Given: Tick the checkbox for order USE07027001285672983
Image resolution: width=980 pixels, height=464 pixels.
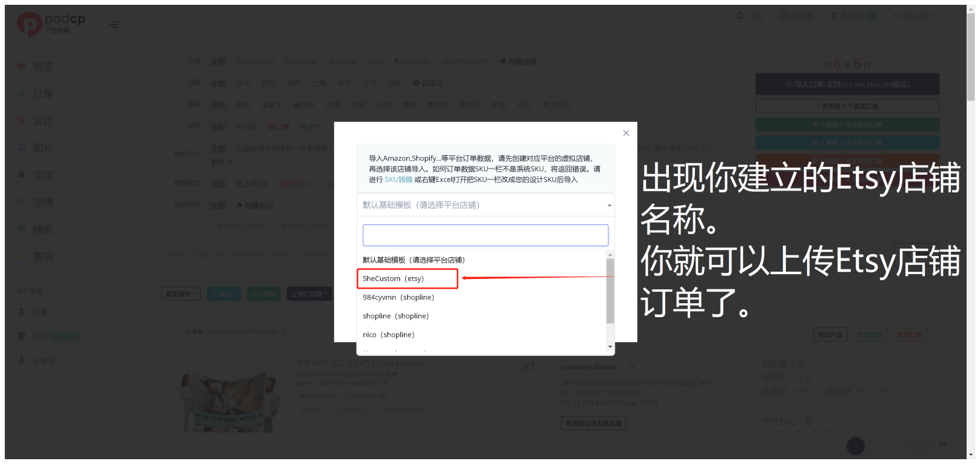Looking at the screenshot, I should pyautogui.click(x=176, y=332).
